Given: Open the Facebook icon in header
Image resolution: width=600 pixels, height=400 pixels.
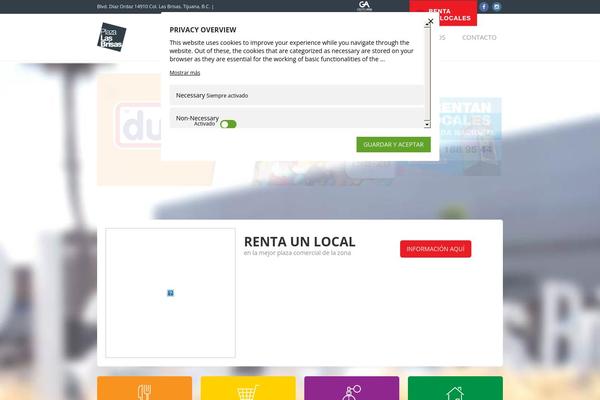Looking at the screenshot, I should click(x=484, y=7).
